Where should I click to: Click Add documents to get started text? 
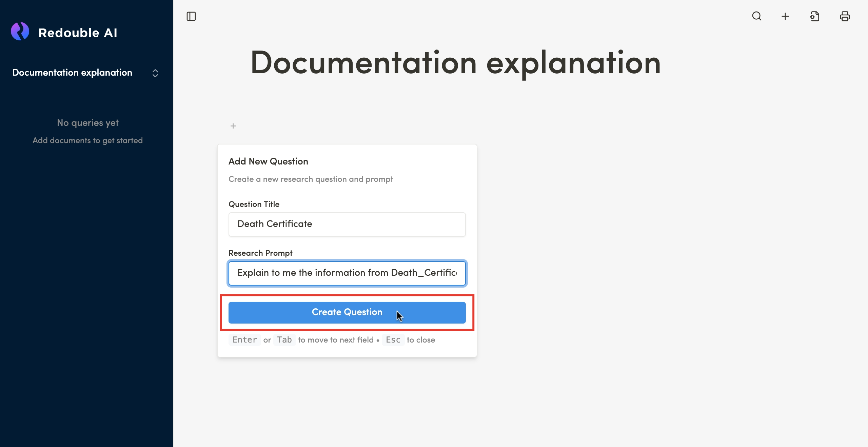point(87,140)
